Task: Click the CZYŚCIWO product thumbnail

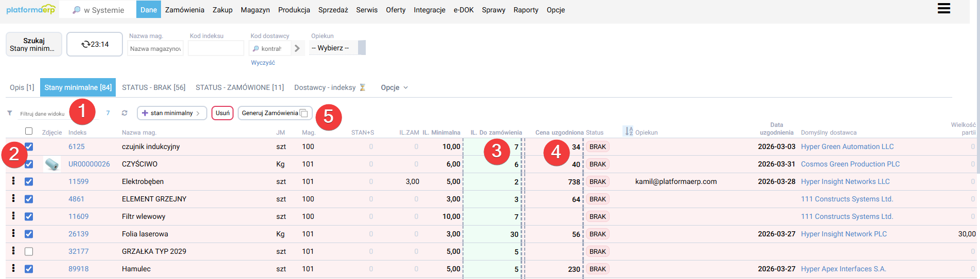Action: [x=52, y=164]
